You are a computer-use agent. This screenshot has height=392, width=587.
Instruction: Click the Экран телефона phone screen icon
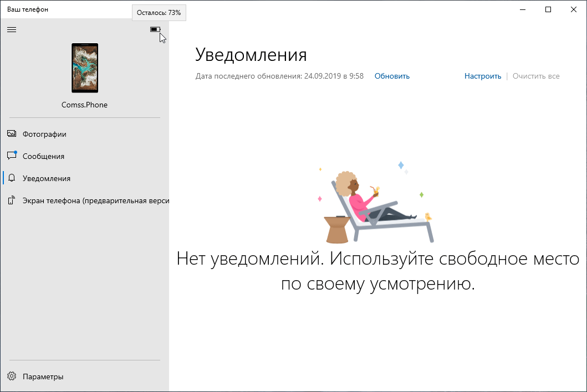pos(12,200)
